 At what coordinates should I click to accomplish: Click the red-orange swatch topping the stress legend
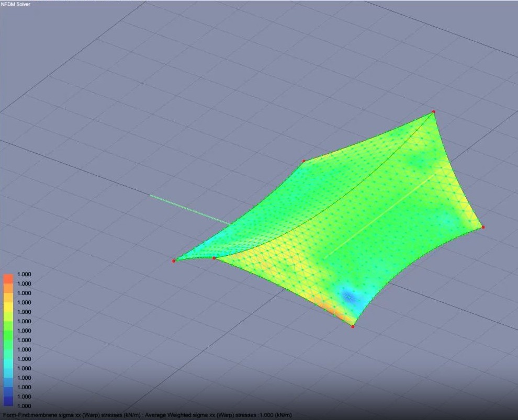[8, 279]
